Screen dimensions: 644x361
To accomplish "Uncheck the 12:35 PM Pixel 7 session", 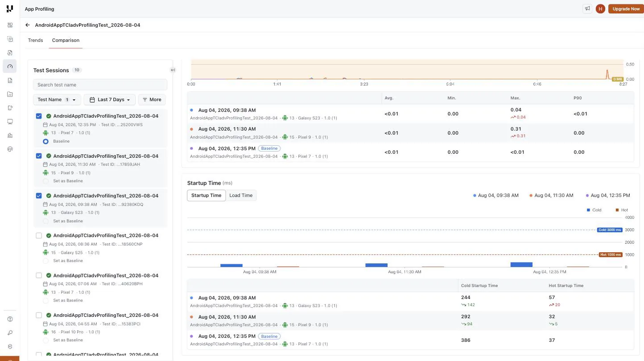I will [39, 116].
